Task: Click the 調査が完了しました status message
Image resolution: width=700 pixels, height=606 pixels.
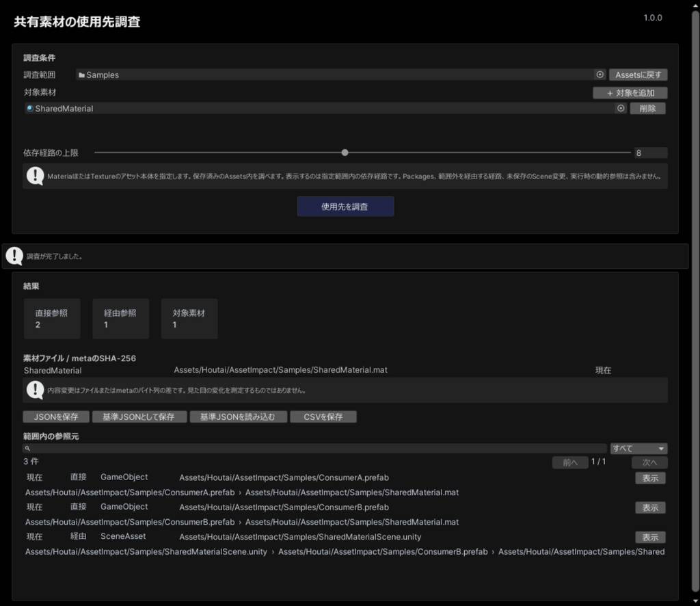Action: pyautogui.click(x=54, y=256)
